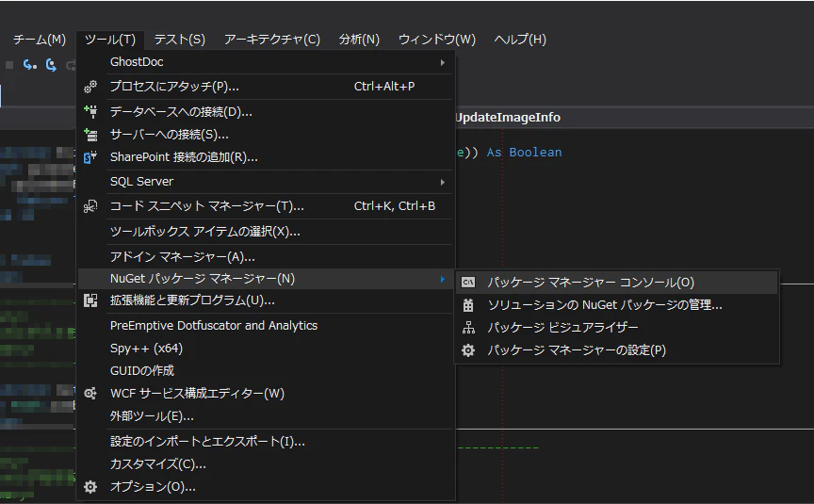Open the ウィンドウ(W) menu
The image size is (814, 504).
436,40
